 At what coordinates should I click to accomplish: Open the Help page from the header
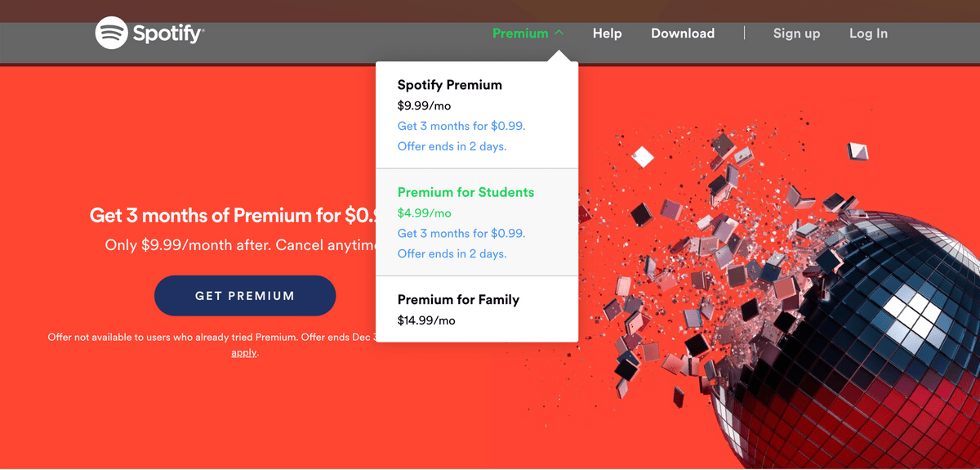pyautogui.click(x=607, y=34)
